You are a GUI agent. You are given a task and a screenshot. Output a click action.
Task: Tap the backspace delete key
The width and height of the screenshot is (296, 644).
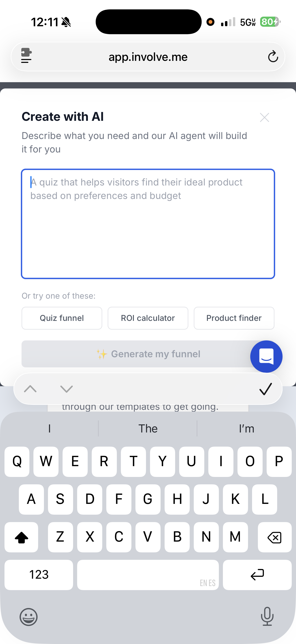(274, 537)
